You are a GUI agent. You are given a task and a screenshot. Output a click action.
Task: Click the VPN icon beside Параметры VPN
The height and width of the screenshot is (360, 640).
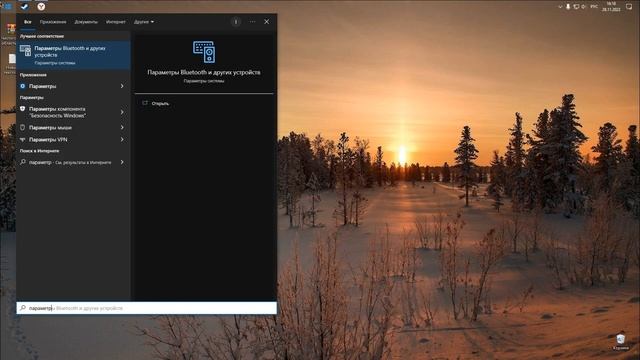22,140
